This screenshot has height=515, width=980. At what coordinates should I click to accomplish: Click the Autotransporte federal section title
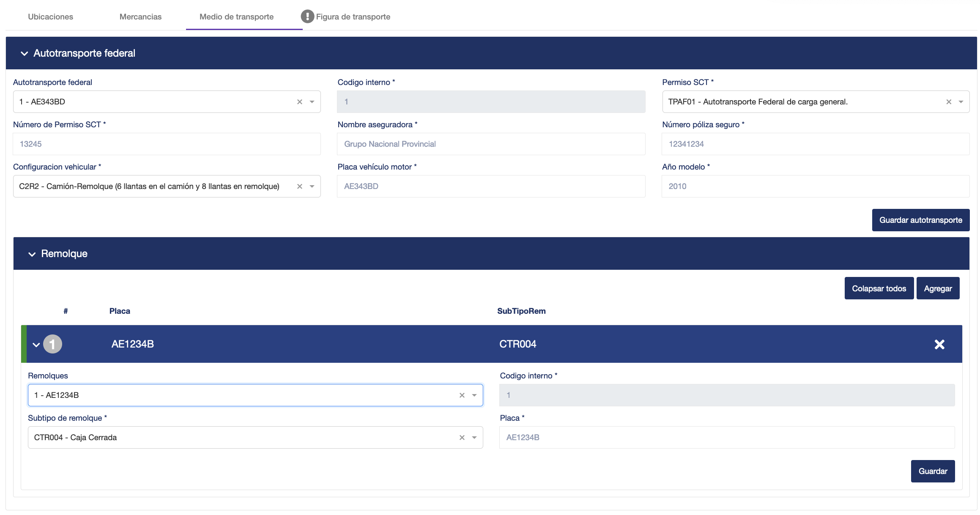pos(84,53)
